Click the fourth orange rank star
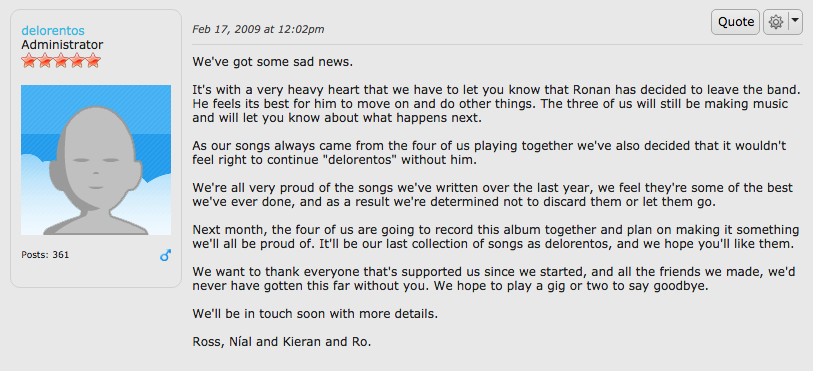This screenshot has width=813, height=371. [x=77, y=61]
